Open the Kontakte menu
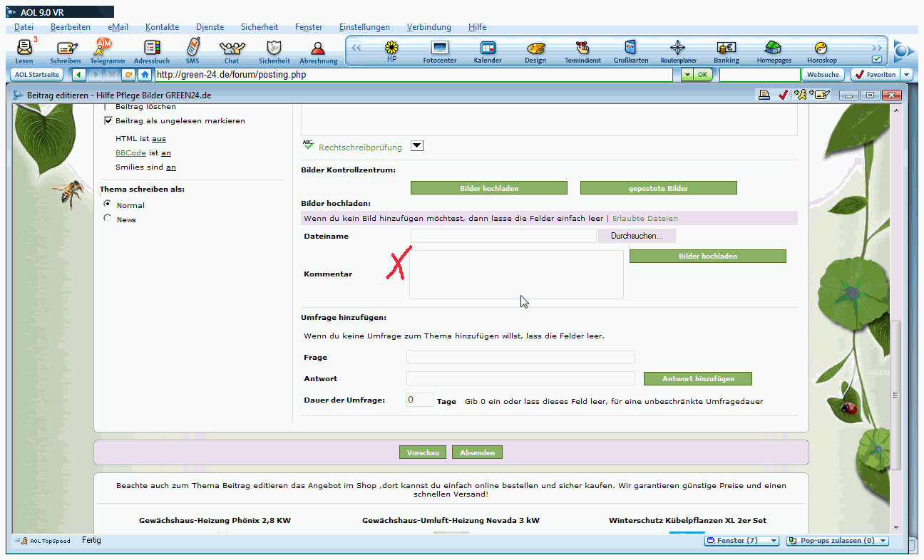The height and width of the screenshot is (560, 924). tap(162, 27)
